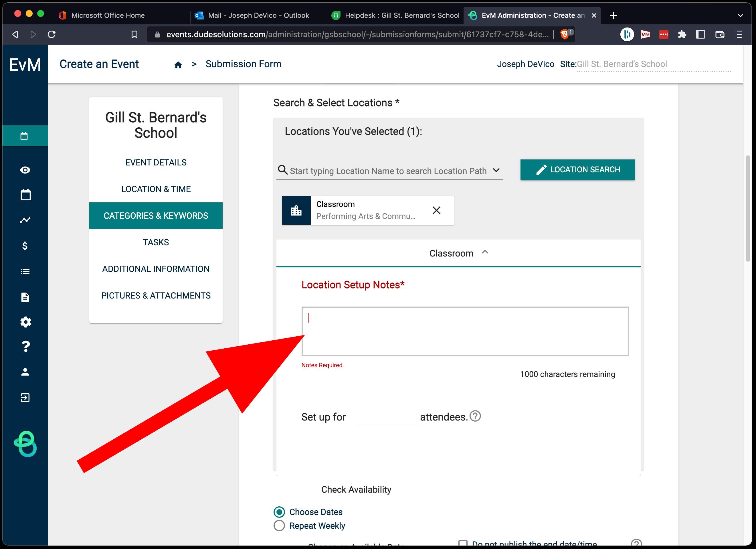Open the user profile person icon

click(25, 372)
